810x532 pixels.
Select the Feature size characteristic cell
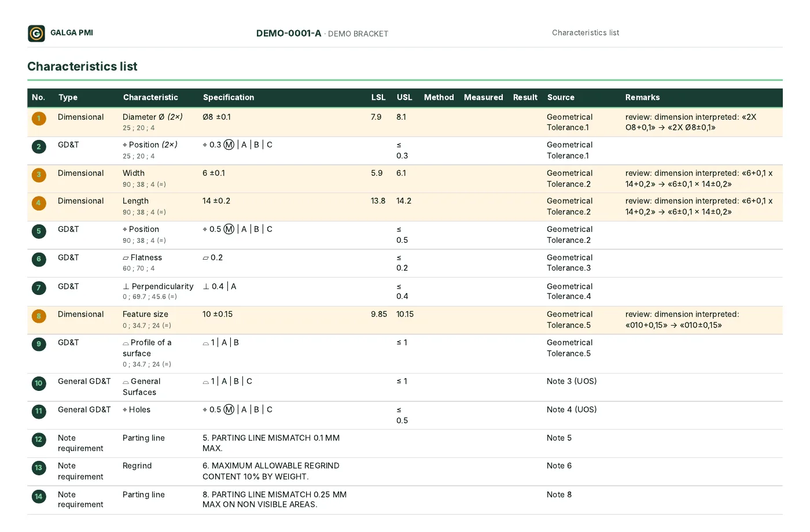[146, 315]
